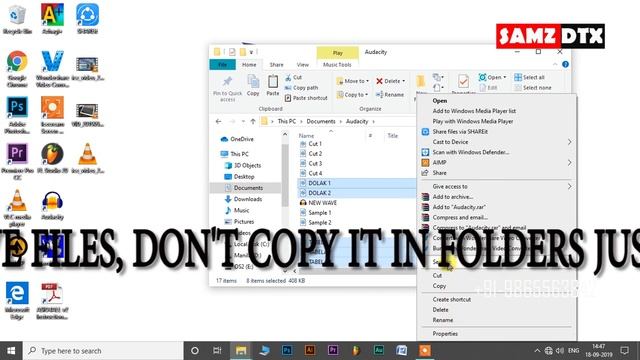Open the Open dropdown in the ribbon
The image size is (640, 360).
coord(493,77)
